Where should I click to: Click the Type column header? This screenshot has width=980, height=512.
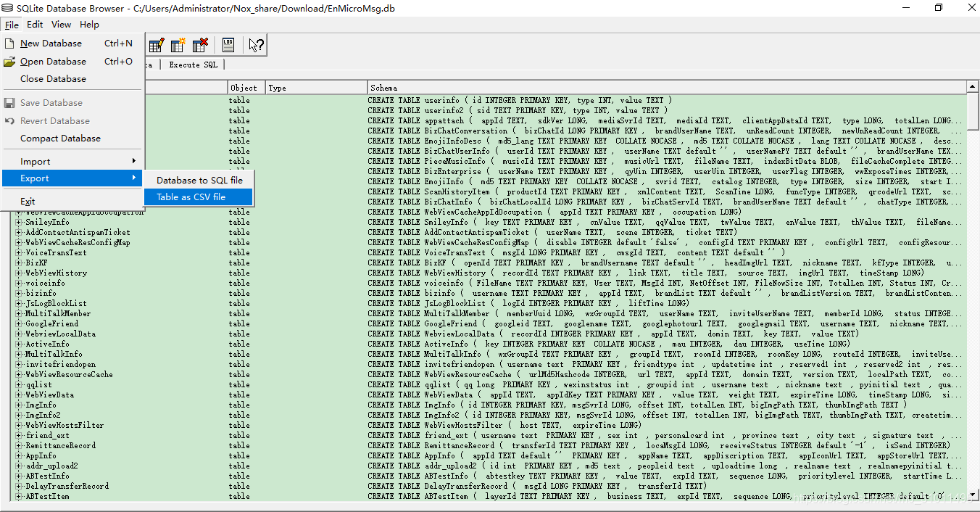click(x=315, y=88)
